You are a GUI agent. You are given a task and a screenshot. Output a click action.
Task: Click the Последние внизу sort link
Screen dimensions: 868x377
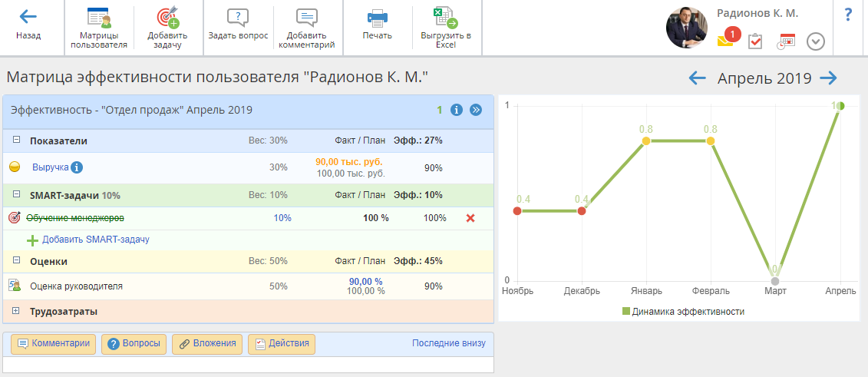point(448,343)
